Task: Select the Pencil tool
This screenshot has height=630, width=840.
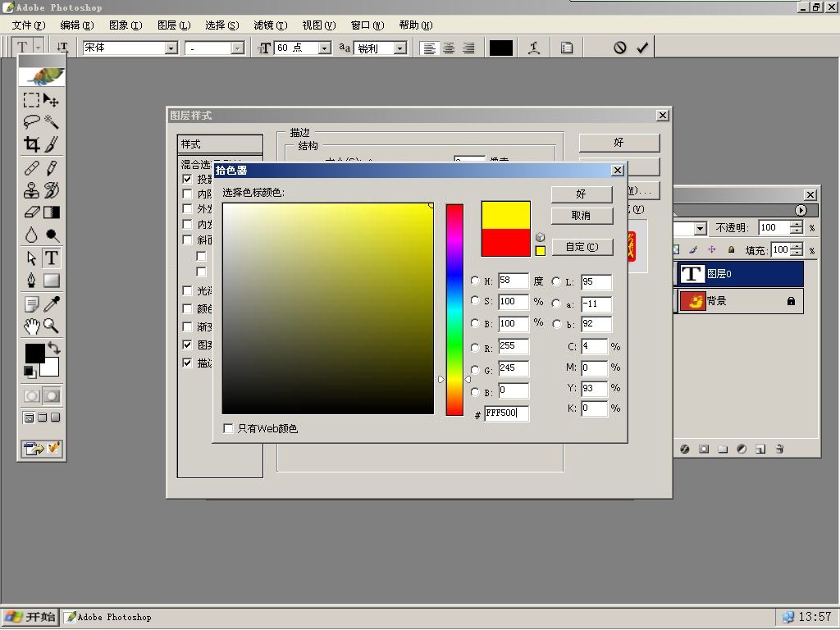Action: pos(52,168)
